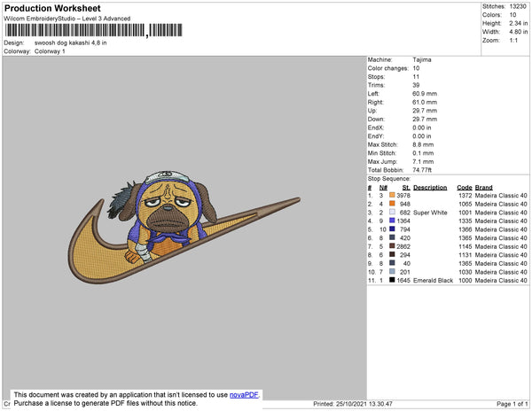Select the light blue swatch with 201 stitches
This screenshot has width=532, height=411.
(392, 271)
